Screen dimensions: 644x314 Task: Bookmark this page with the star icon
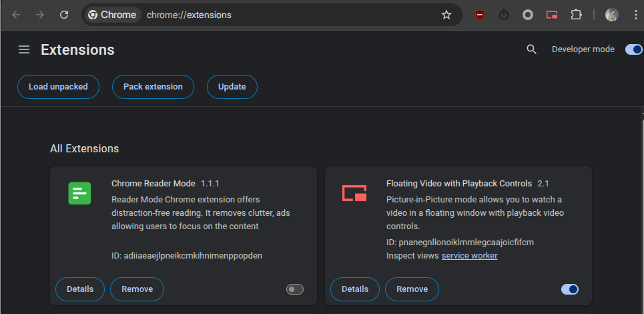point(446,15)
